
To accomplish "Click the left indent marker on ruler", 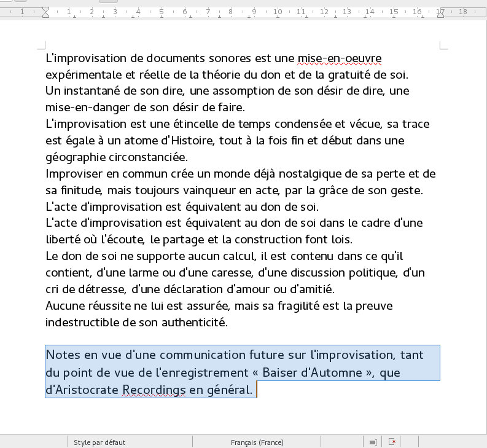I will pos(45,12).
